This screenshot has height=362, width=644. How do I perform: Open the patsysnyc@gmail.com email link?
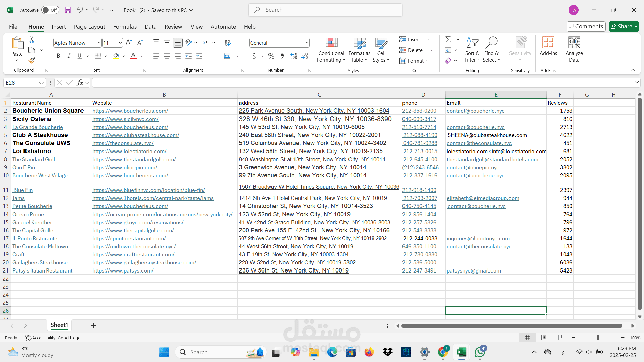(x=474, y=271)
